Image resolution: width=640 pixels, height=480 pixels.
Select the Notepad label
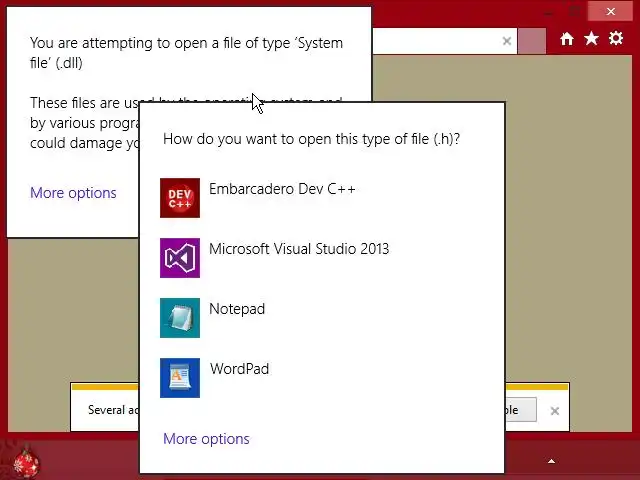(237, 309)
